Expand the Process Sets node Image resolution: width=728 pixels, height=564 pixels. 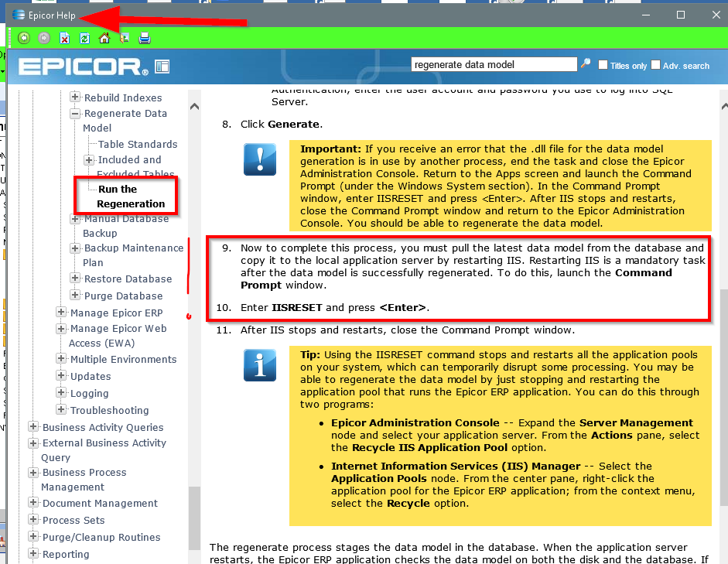pos(33,519)
